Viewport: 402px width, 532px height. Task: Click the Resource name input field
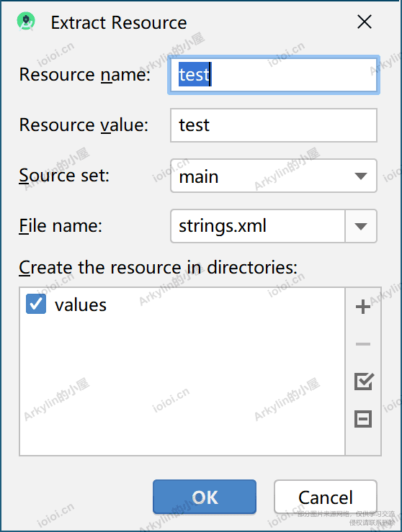[x=274, y=75]
